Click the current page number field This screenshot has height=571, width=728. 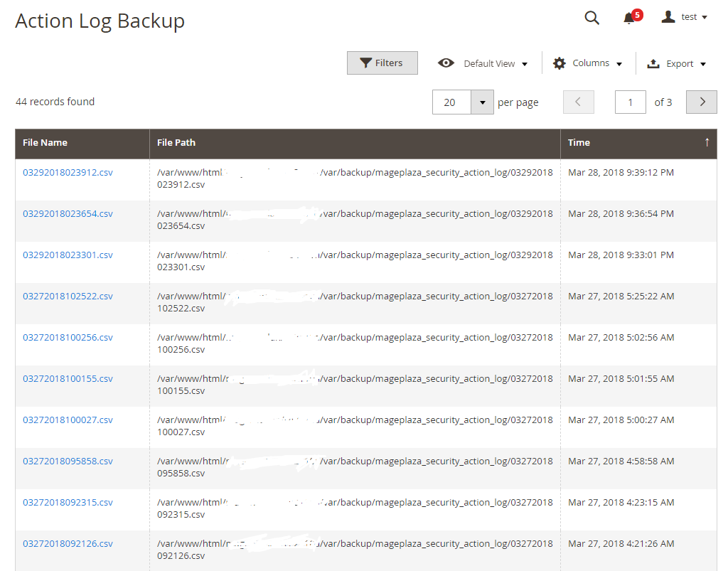pos(630,102)
